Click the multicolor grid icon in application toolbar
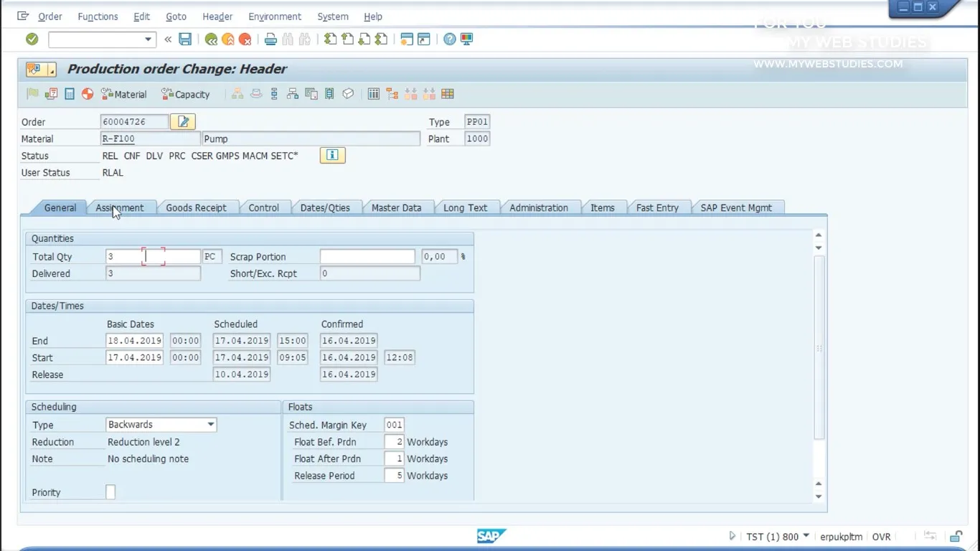 pos(448,94)
